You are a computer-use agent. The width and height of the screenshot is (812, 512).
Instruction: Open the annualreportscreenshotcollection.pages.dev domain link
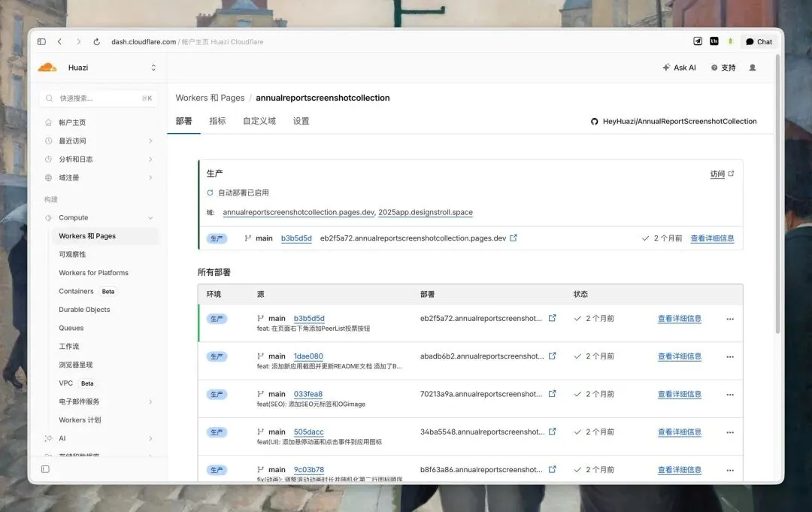298,212
